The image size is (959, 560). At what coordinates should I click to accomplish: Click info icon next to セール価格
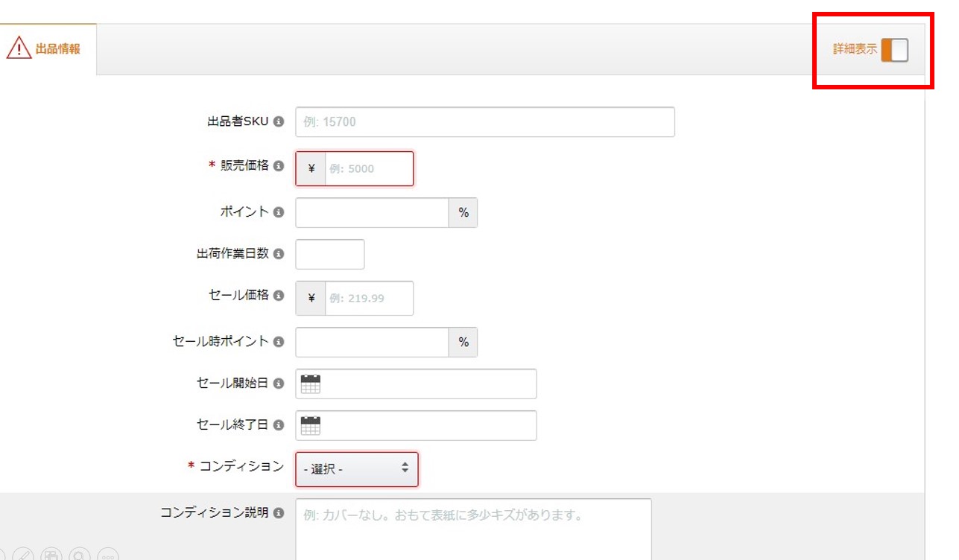(x=279, y=295)
